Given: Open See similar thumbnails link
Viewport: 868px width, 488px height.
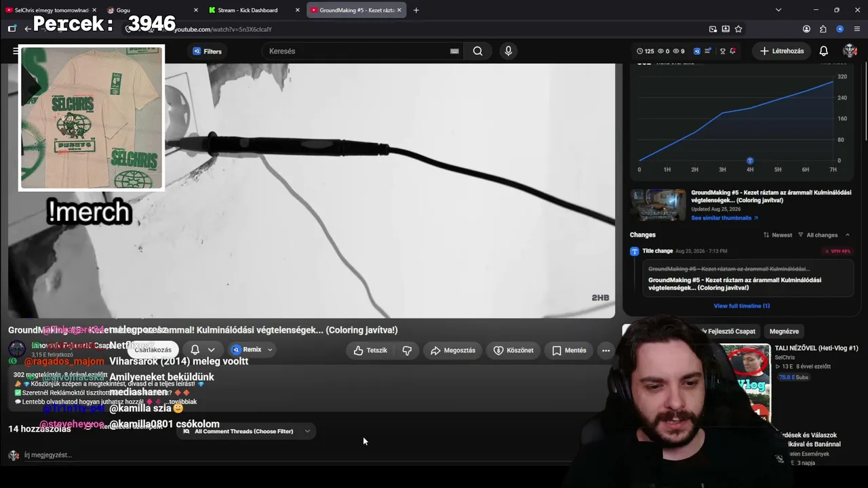Looking at the screenshot, I should pyautogui.click(x=724, y=218).
